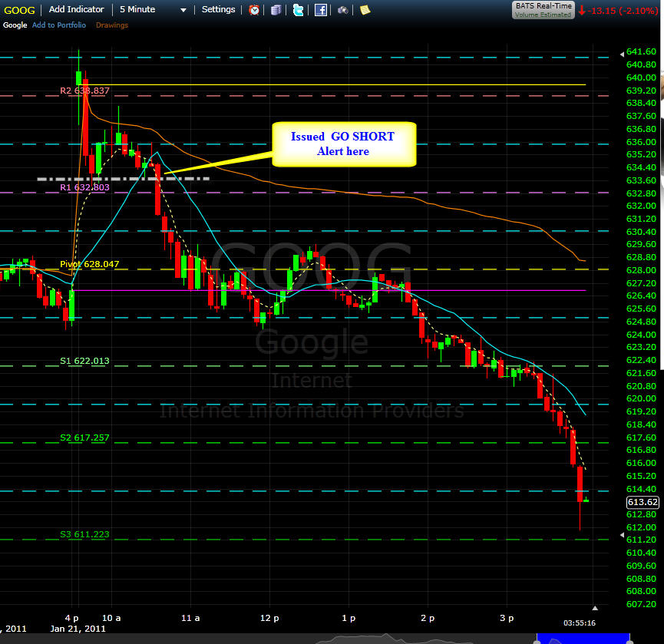Screen dimensions: 664x644
Task: Click the 03:55:16 time stamp
Action: click(x=580, y=623)
